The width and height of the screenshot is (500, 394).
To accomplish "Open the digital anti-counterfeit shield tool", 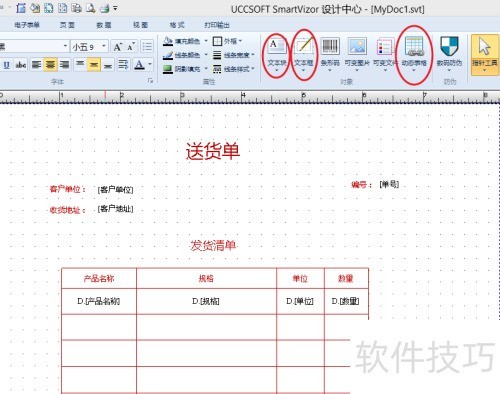I will coord(449,53).
